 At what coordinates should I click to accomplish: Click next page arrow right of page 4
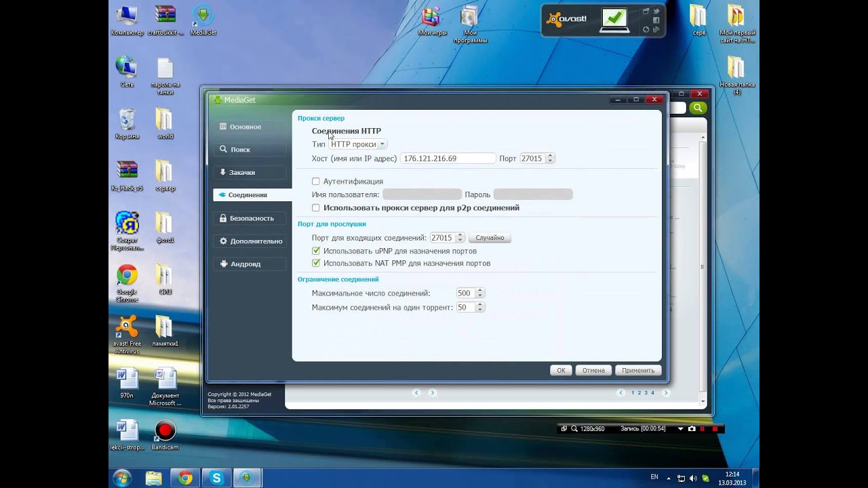tap(666, 392)
